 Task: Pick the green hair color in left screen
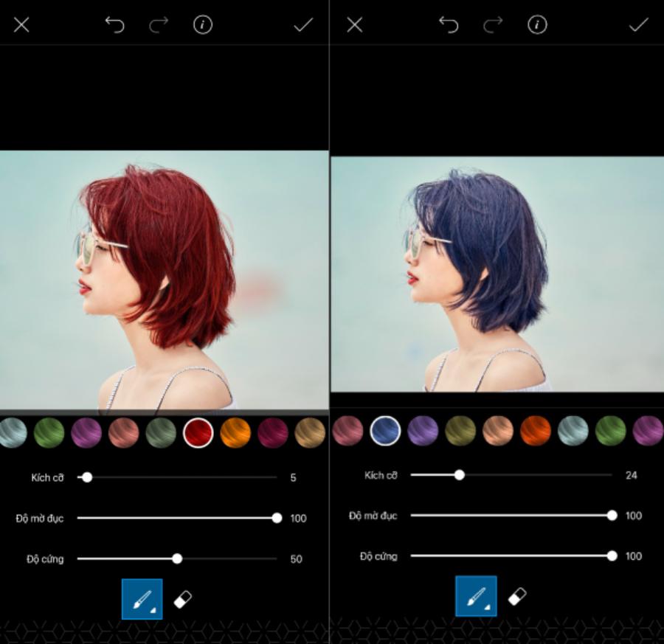49,433
